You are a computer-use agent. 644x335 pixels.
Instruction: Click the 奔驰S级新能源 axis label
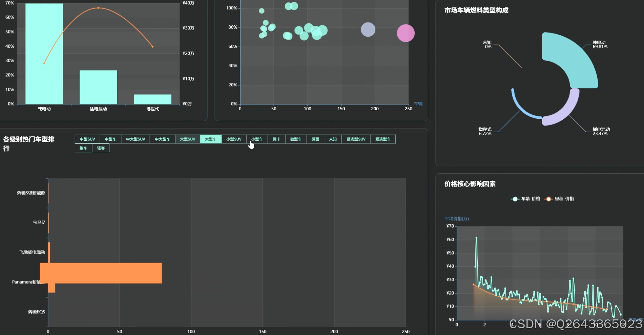(x=31, y=193)
